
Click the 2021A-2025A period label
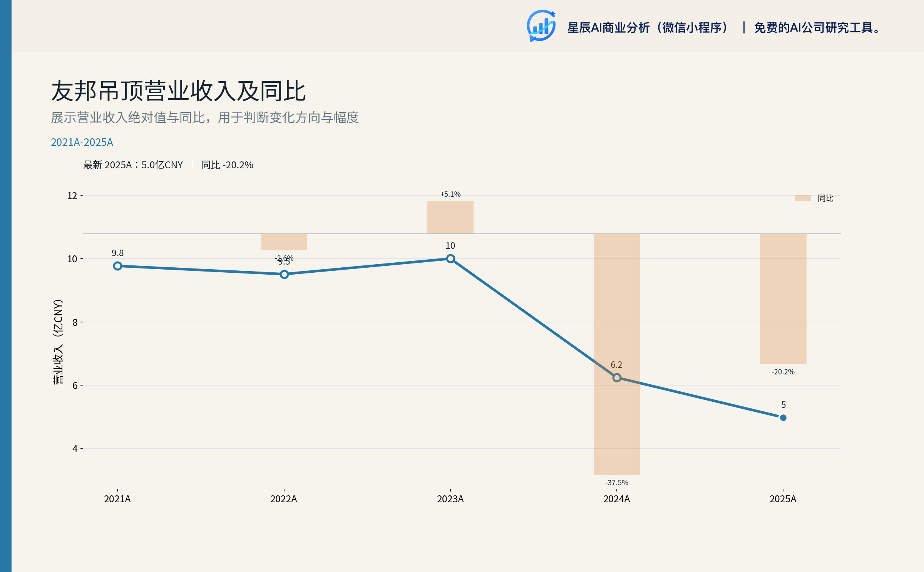coord(82,142)
